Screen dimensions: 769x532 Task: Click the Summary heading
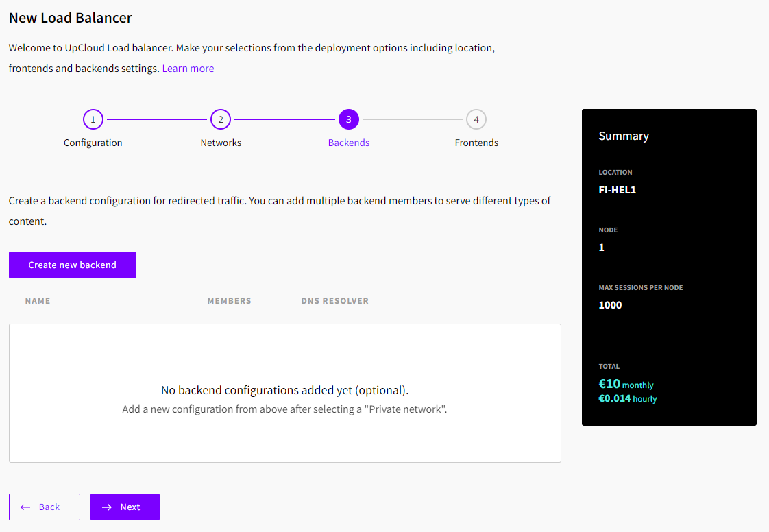coord(624,136)
